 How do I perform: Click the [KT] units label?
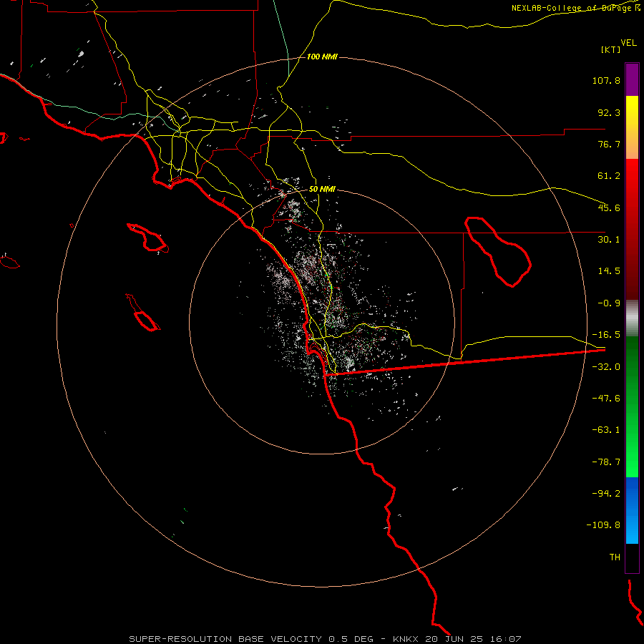pos(611,49)
